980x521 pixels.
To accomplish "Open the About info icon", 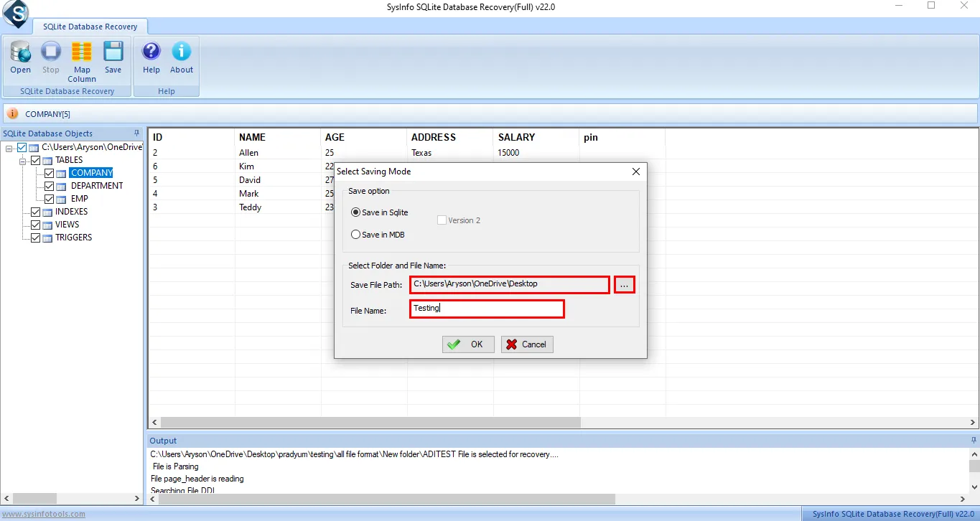I will click(182, 57).
